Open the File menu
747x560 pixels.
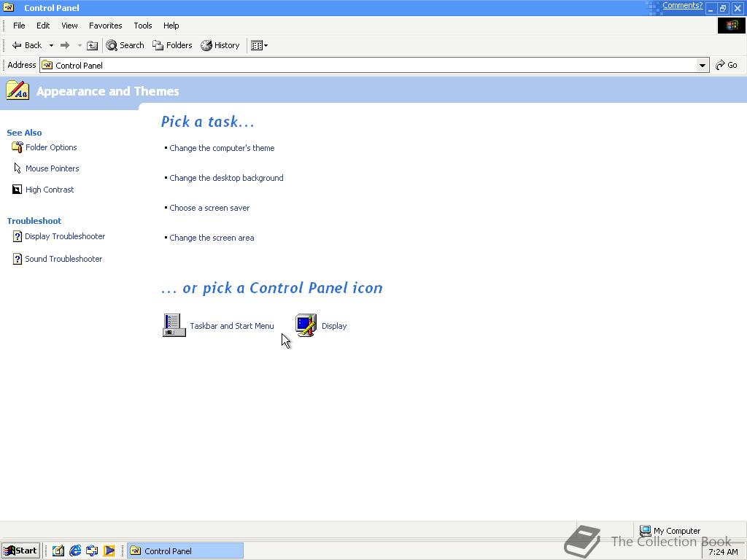19,26
